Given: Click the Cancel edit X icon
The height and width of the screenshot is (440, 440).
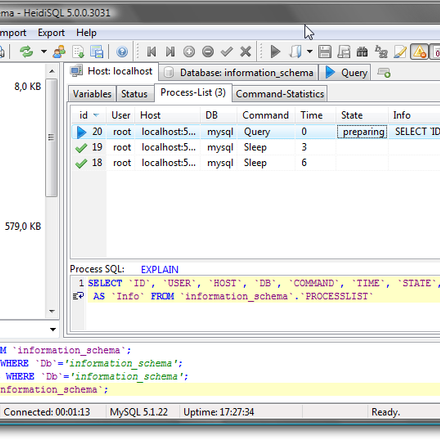Looking at the screenshot, I should tap(246, 52).
